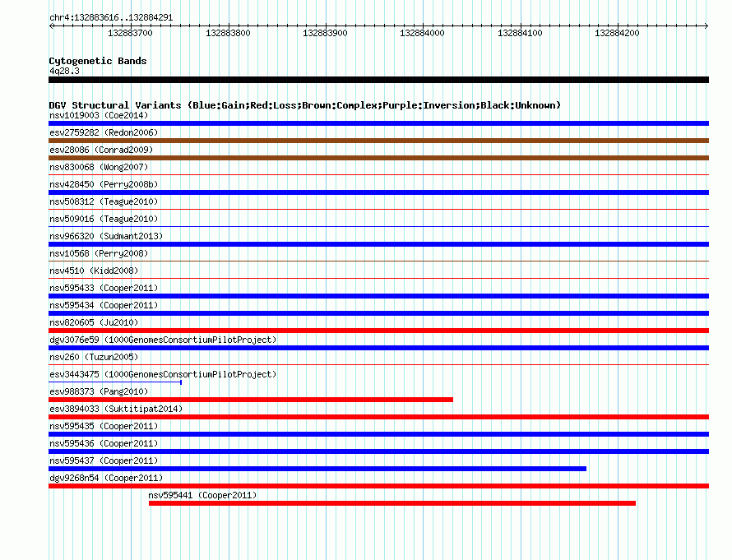Click the red esv3894033 Suktitipat2014 bar
732x560 pixels.
click(x=378, y=417)
